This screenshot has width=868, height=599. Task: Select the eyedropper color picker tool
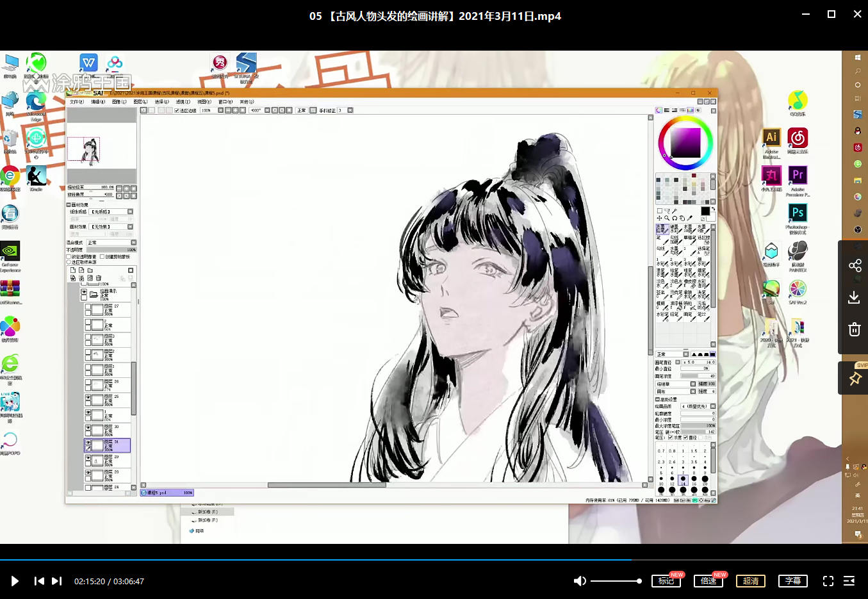point(690,218)
